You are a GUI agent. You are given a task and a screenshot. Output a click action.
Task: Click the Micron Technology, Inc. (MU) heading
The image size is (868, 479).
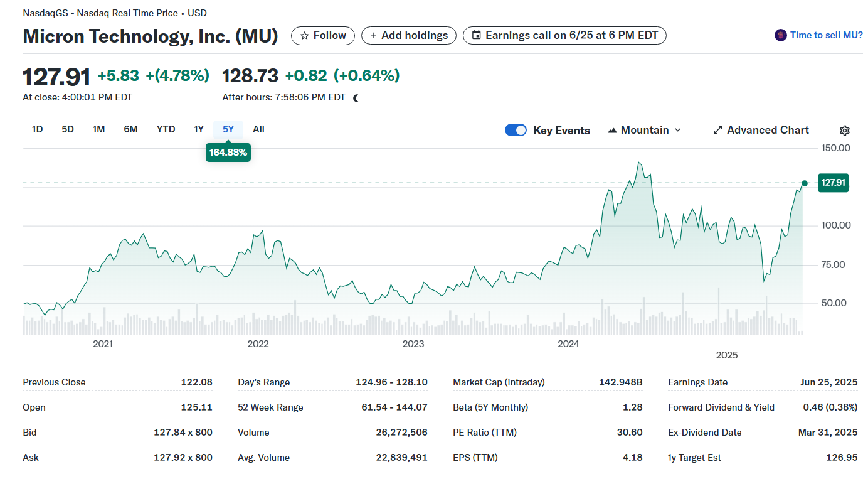click(151, 36)
